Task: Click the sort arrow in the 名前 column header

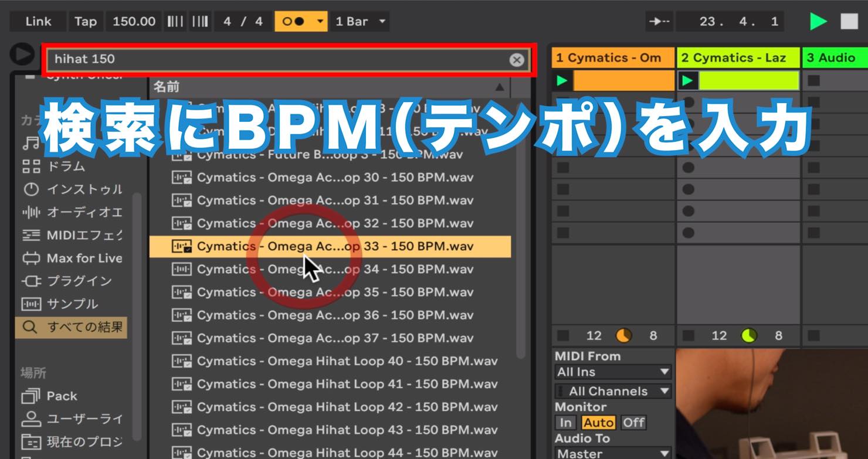Action: 500,87
